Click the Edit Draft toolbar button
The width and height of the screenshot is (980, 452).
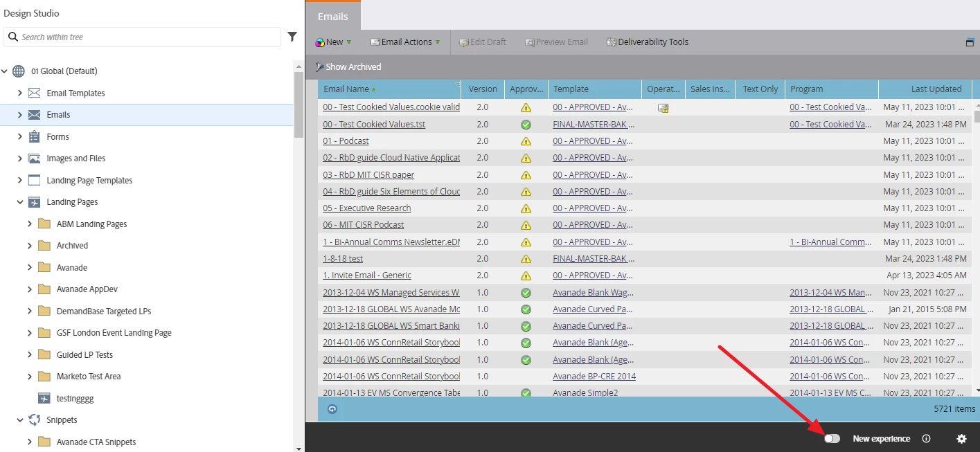coord(482,42)
